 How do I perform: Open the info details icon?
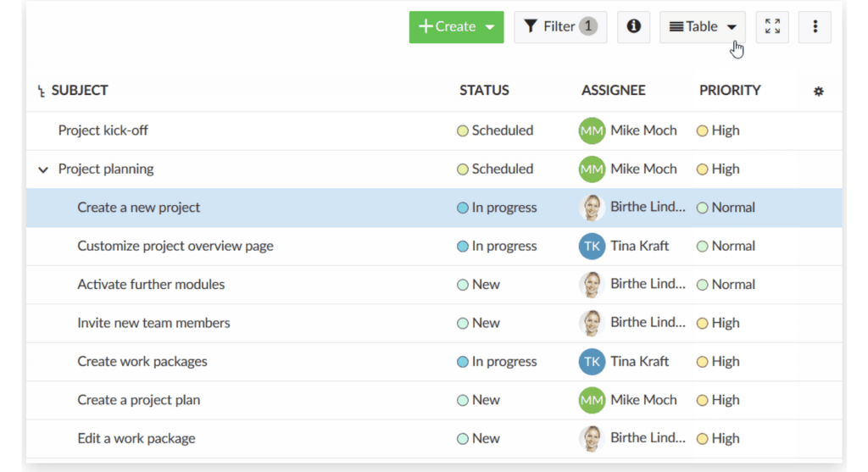coord(633,26)
